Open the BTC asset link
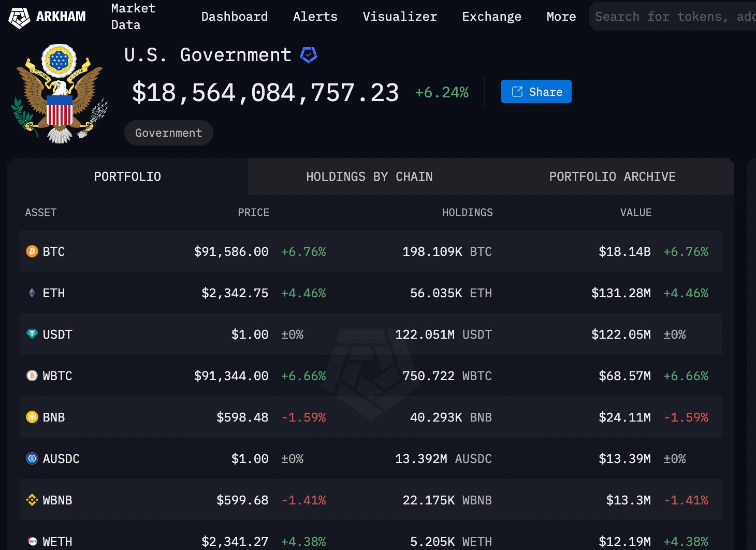This screenshot has height=550, width=756. (x=54, y=252)
